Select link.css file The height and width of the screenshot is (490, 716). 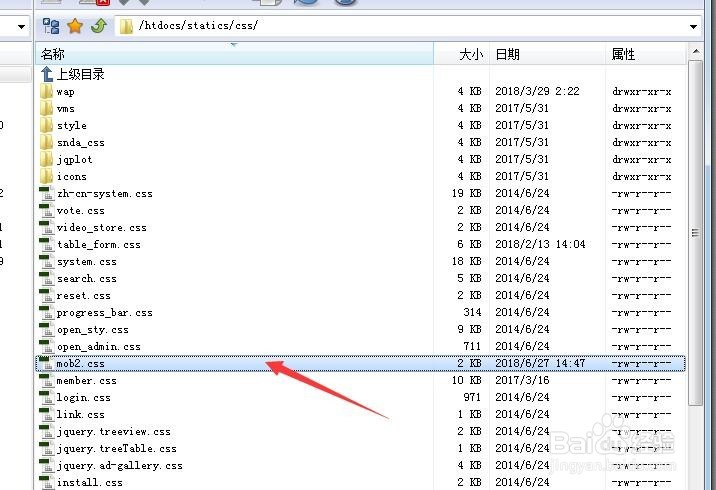coord(73,415)
